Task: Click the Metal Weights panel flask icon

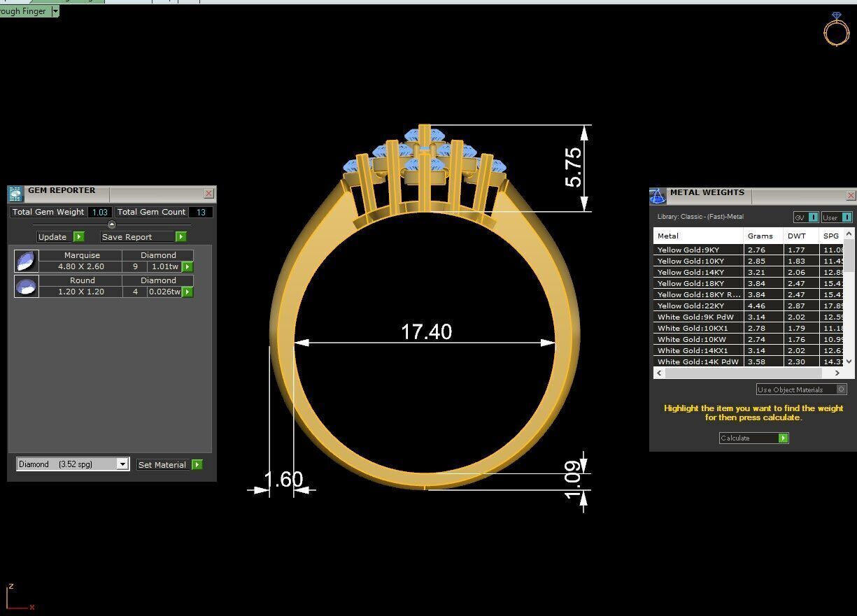Action: coord(658,196)
